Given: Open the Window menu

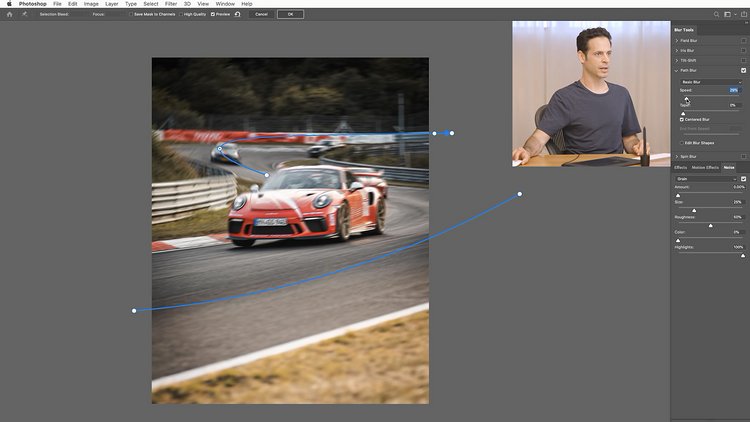Looking at the screenshot, I should pyautogui.click(x=225, y=4).
